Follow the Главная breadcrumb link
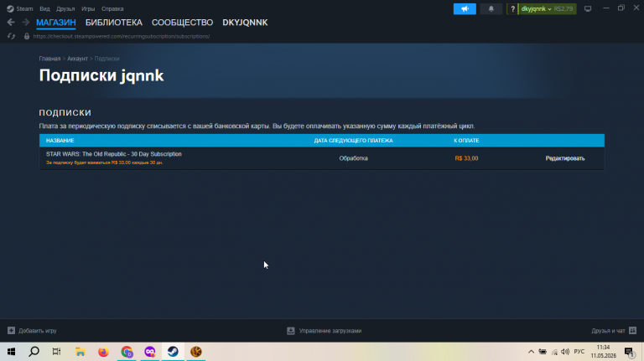Image resolution: width=644 pixels, height=361 pixels. (x=49, y=59)
